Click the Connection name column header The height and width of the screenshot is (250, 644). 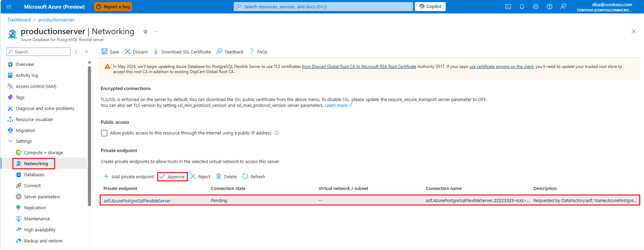coord(444,188)
